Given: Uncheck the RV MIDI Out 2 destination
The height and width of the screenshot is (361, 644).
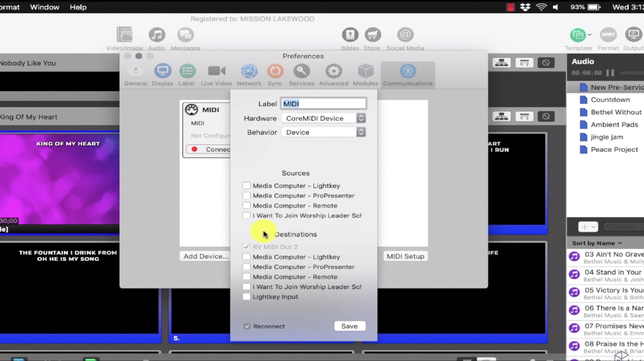Looking at the screenshot, I should (246, 246).
